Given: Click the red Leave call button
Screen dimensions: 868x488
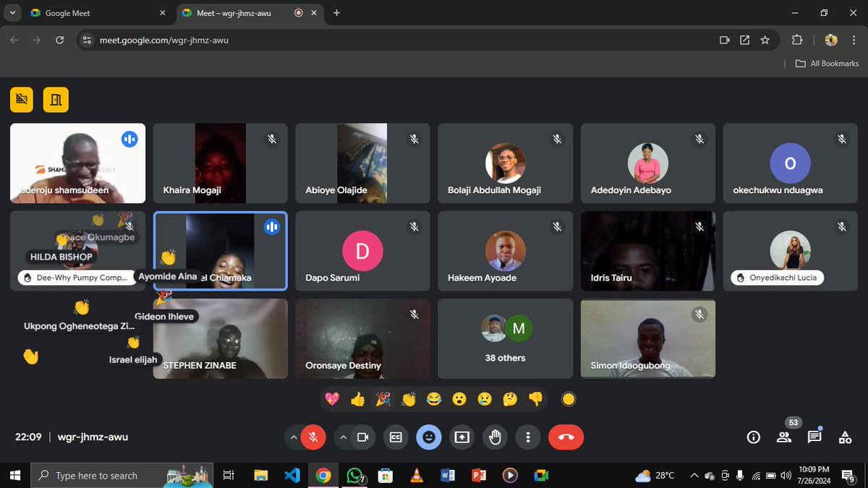Looking at the screenshot, I should click(x=566, y=437).
